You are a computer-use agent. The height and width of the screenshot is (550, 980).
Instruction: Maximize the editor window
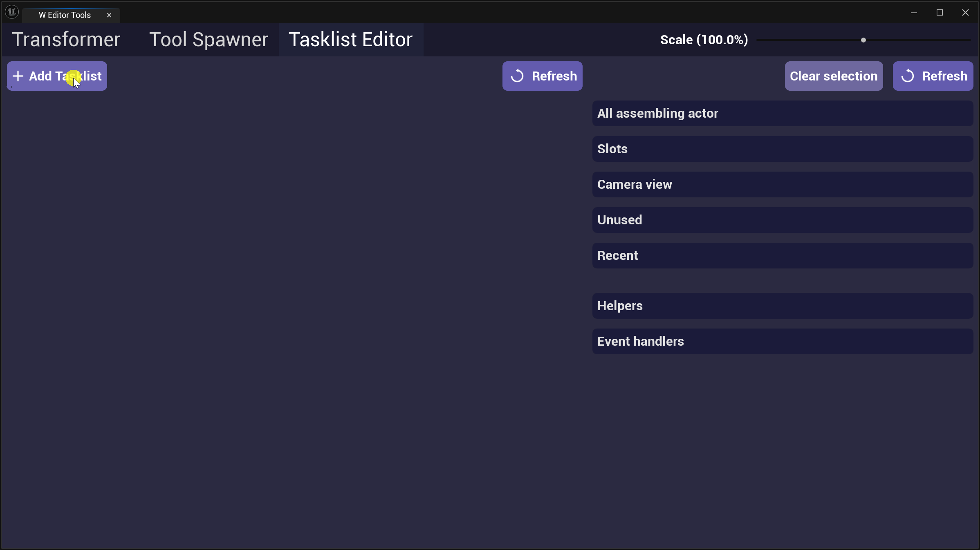[x=940, y=13]
